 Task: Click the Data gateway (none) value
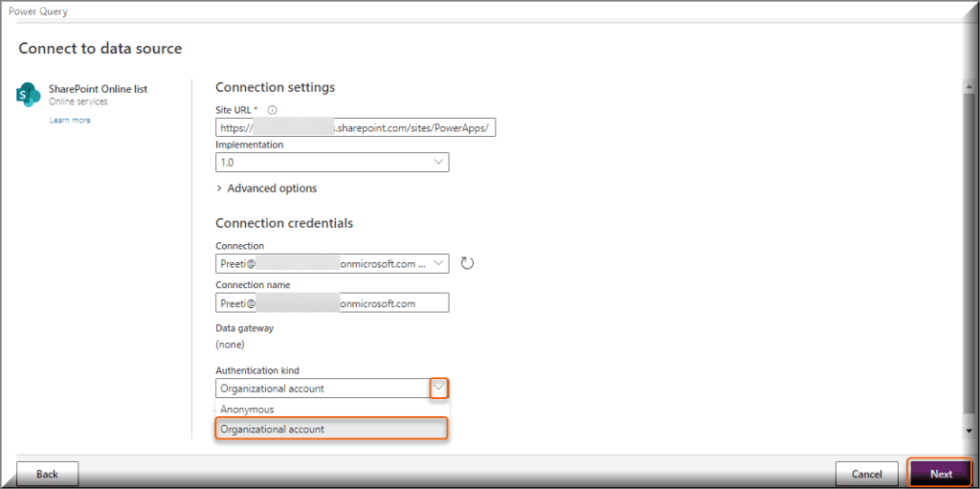[230, 344]
